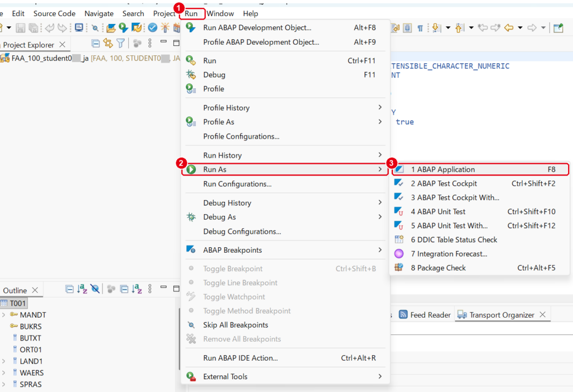Image resolution: width=573 pixels, height=392 pixels.
Task: Click the blue monitor icon in toolbar
Action: (x=78, y=28)
